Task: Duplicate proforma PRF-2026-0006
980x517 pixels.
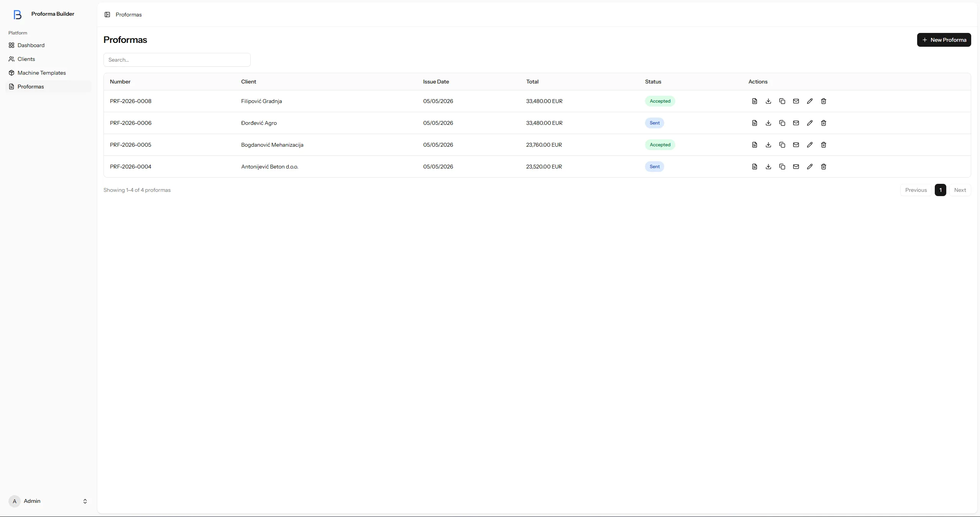Action: (782, 123)
